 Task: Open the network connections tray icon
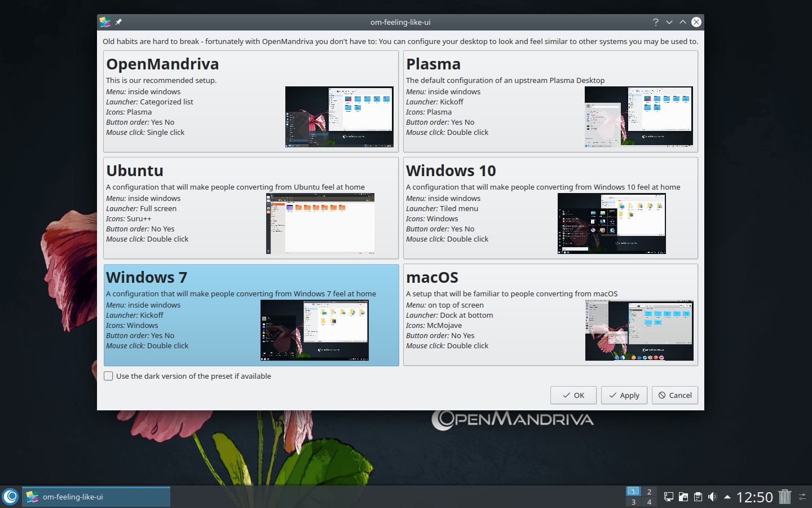[669, 497]
